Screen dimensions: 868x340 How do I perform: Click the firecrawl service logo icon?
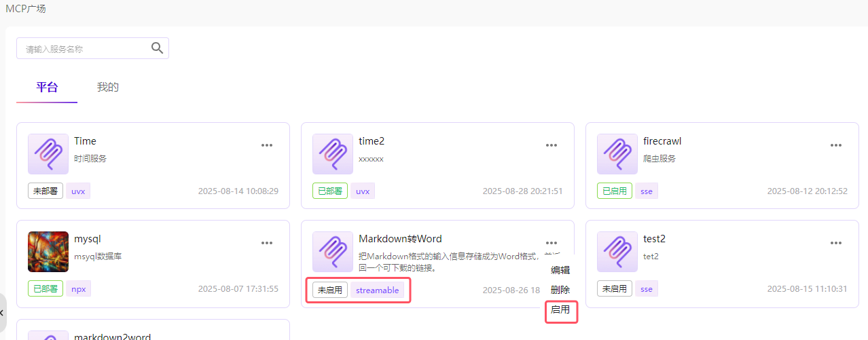pyautogui.click(x=617, y=154)
